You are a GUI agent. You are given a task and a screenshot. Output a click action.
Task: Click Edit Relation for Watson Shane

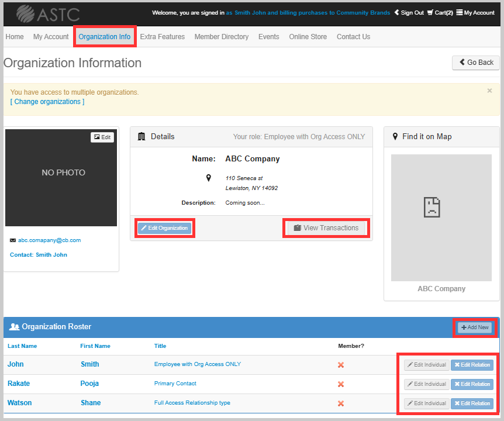[472, 403]
